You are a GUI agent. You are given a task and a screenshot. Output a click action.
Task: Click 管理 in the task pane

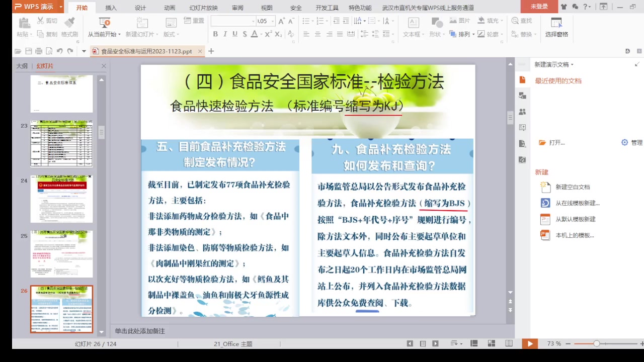[x=632, y=143]
